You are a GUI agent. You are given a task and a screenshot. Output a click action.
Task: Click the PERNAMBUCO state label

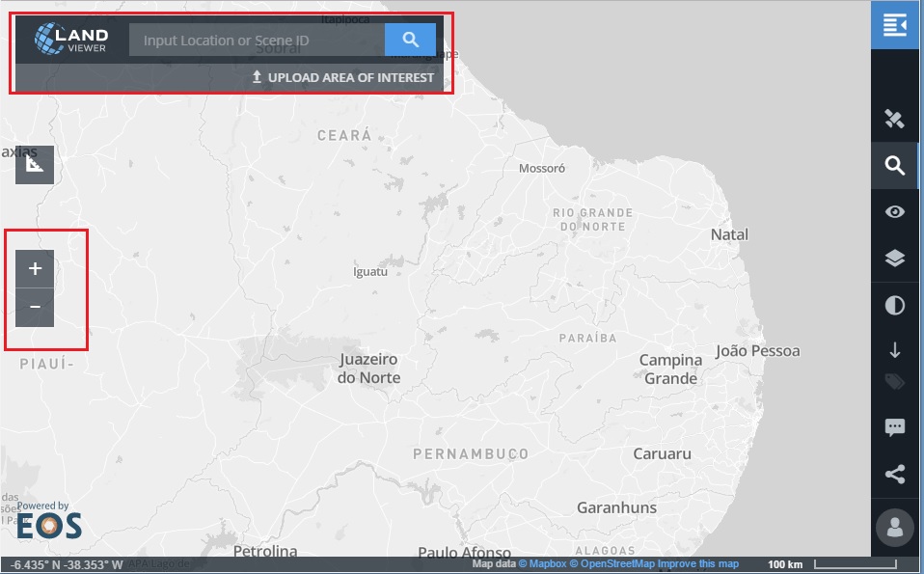(x=471, y=454)
